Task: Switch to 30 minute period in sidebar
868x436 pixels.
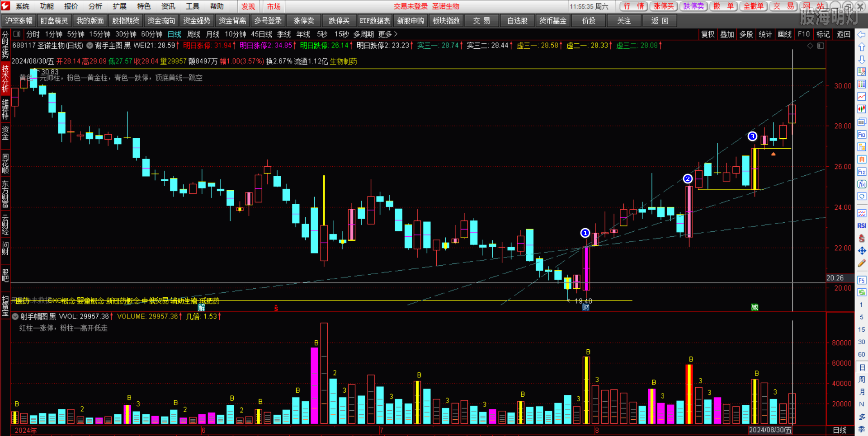Action: (862, 342)
